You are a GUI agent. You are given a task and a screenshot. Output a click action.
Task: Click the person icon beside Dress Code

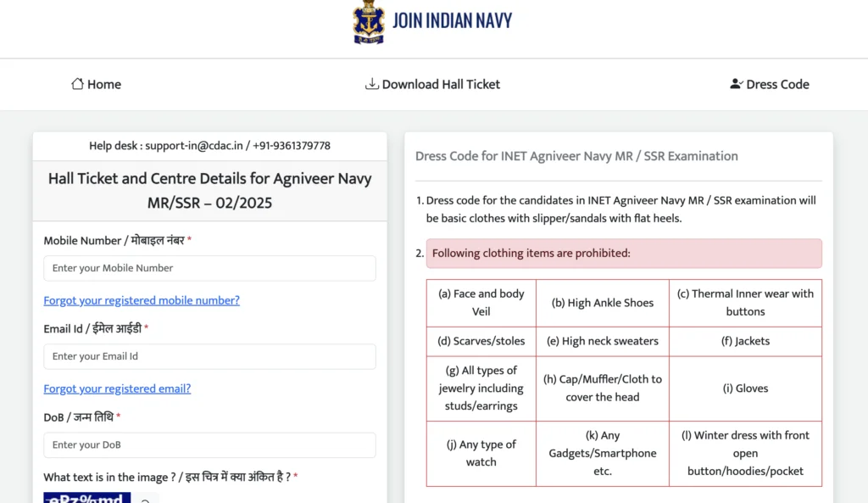click(x=737, y=84)
